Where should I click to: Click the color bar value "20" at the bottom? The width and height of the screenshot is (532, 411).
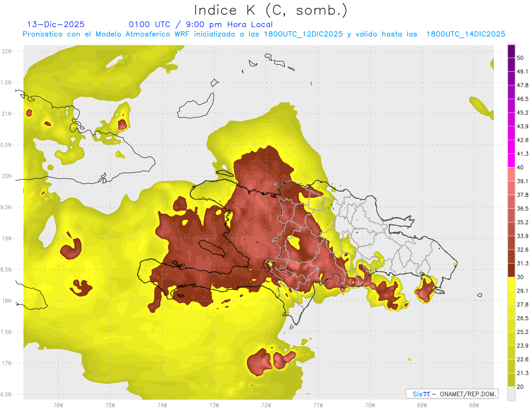click(x=520, y=387)
